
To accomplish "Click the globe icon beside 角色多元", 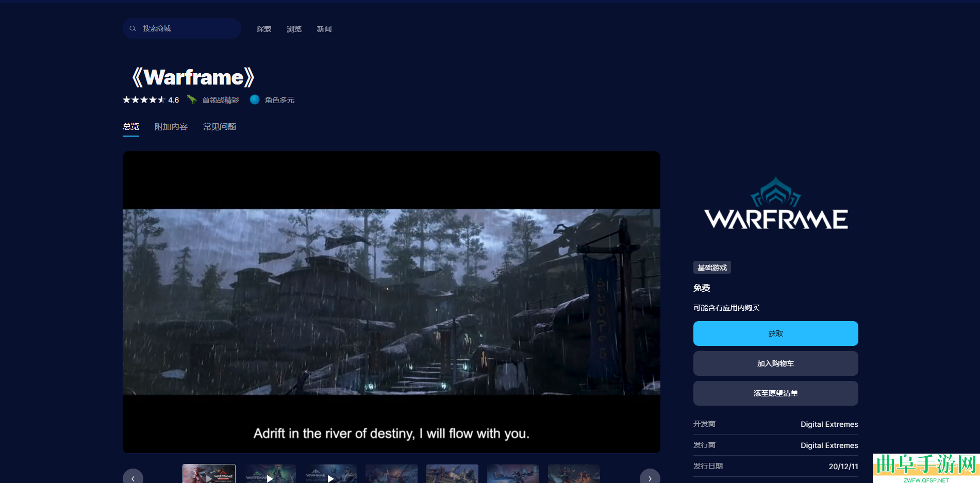I will coord(255,99).
